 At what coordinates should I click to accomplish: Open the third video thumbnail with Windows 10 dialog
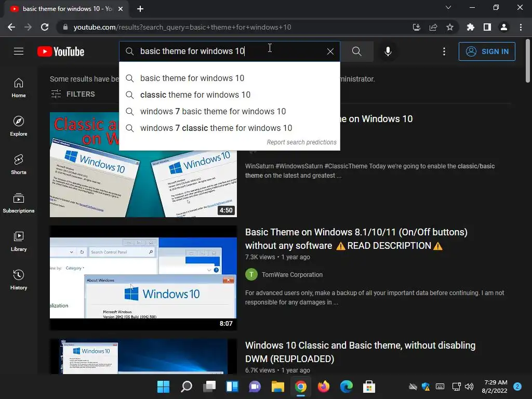143,356
